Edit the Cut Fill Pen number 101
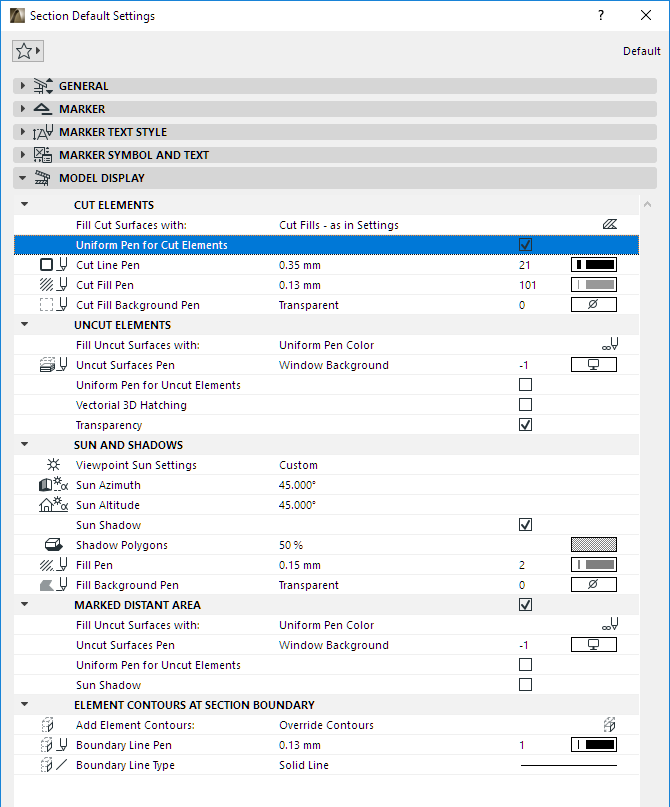 (527, 285)
